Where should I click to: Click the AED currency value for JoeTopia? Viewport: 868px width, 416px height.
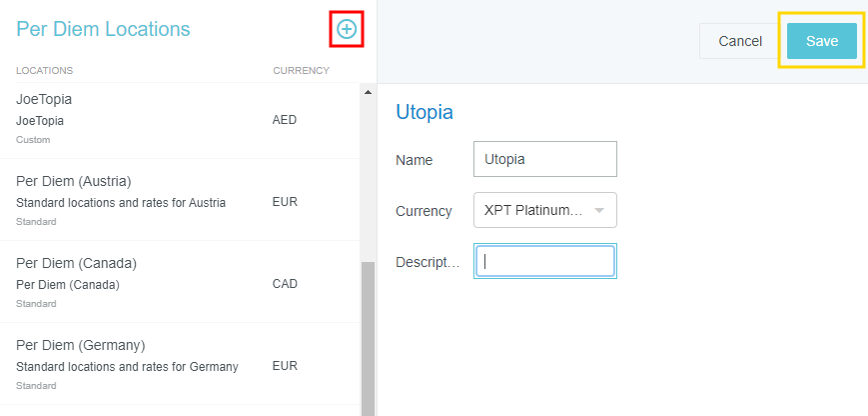coord(285,120)
